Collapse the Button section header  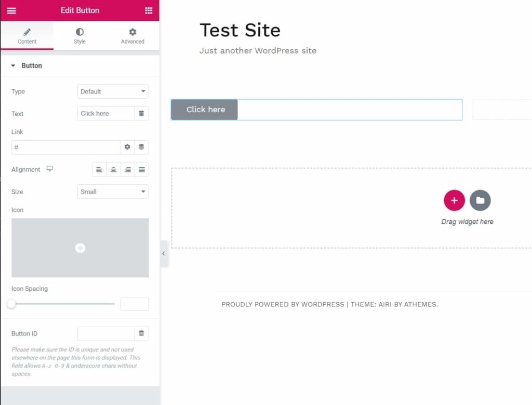click(31, 66)
